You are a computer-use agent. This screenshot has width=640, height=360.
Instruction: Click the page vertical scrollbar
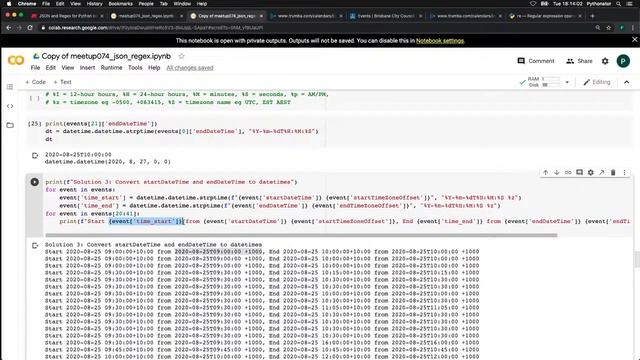(x=637, y=260)
